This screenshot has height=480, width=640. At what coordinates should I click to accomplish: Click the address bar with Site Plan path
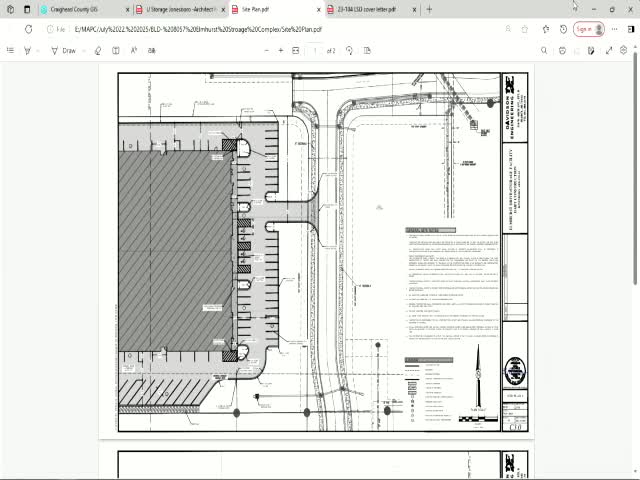[198, 29]
